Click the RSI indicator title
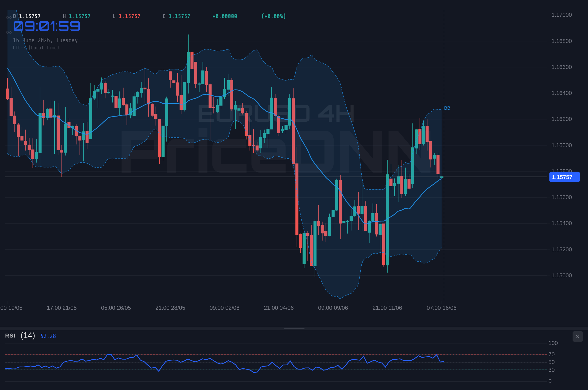This screenshot has width=588, height=390. coord(10,336)
